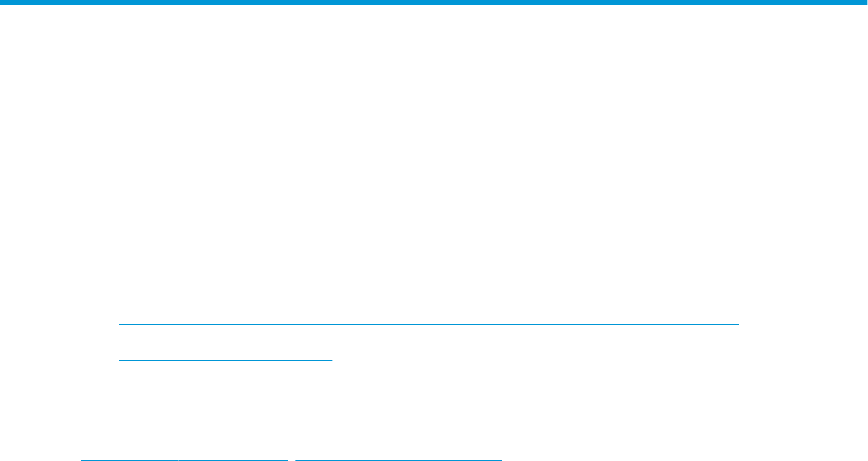Open the left part of the first underlined link

(x=229, y=323)
